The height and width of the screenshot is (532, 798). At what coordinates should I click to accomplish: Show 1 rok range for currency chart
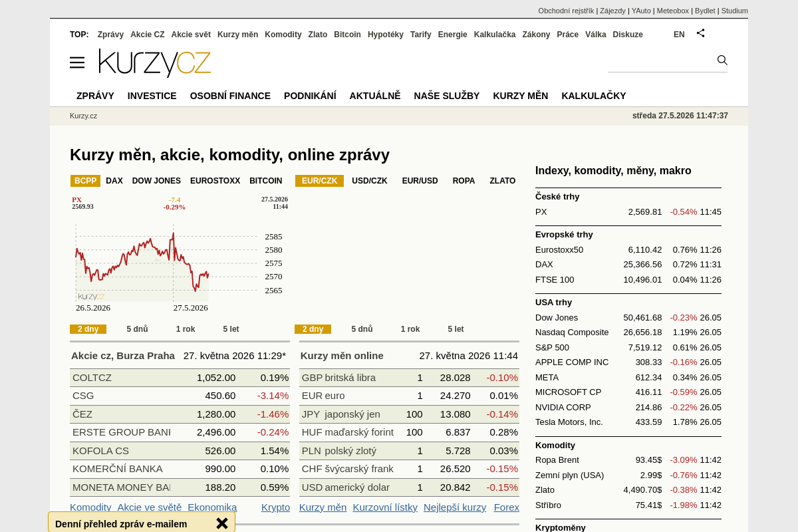410,329
